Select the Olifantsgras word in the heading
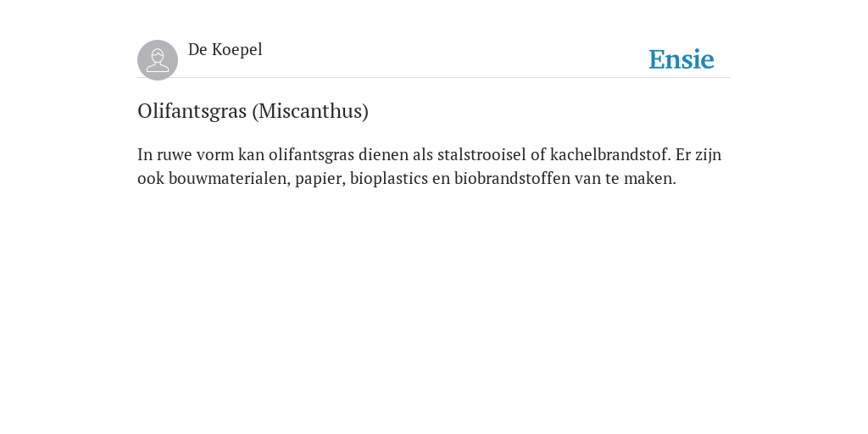This screenshot has height=434, width=868. click(192, 111)
